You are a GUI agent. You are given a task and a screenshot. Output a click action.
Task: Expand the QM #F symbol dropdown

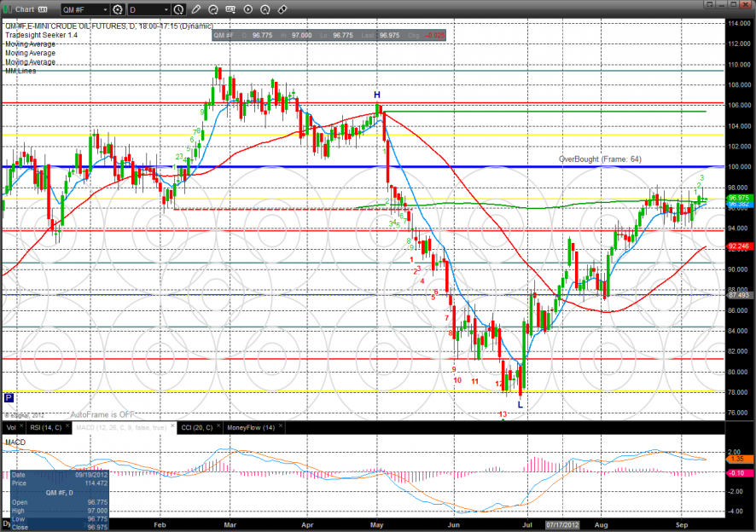(103, 10)
